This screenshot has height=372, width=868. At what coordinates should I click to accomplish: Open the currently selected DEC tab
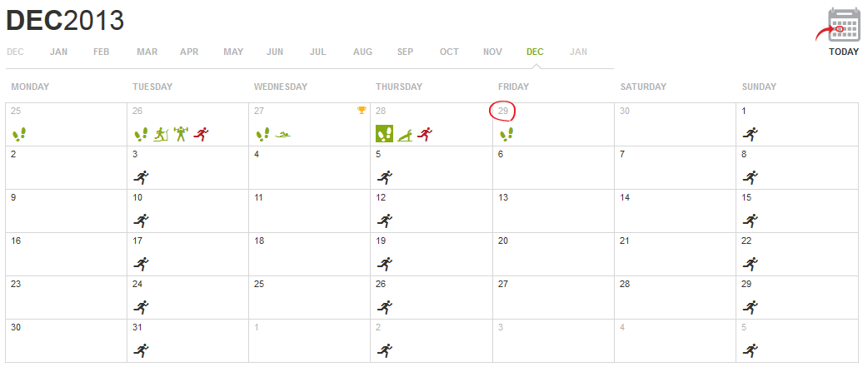535,52
